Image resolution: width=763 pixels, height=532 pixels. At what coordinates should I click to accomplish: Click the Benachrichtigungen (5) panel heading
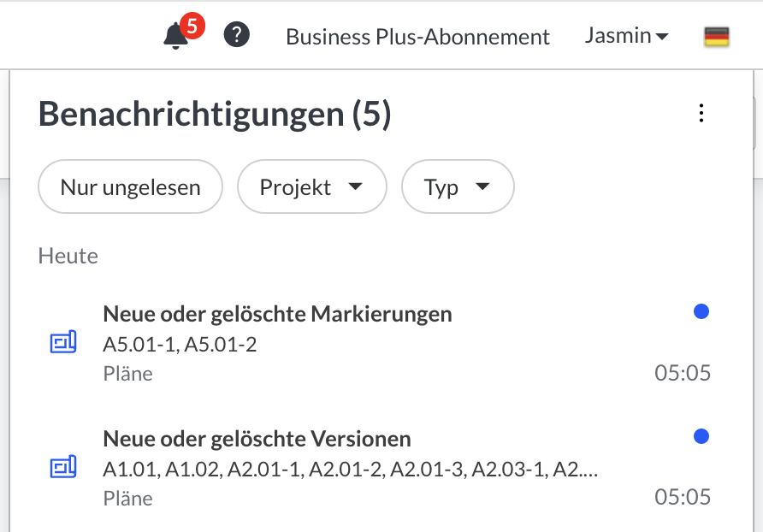(x=215, y=114)
